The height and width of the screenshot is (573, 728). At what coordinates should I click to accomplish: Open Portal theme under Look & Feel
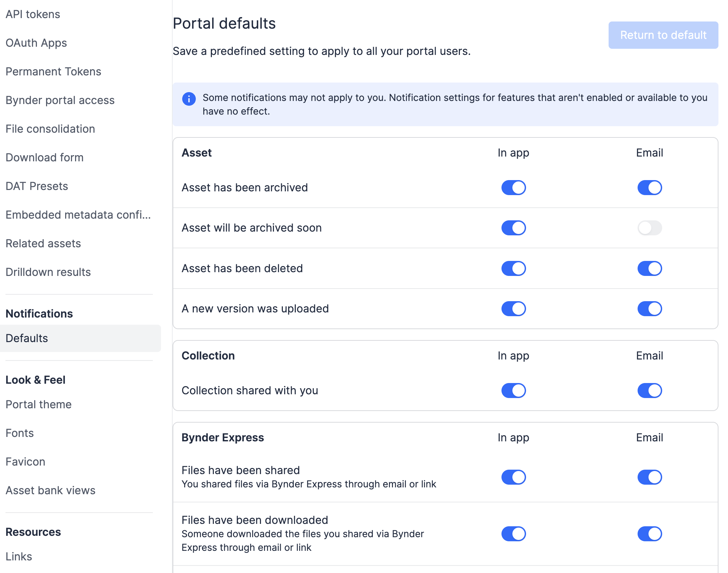pyautogui.click(x=39, y=405)
